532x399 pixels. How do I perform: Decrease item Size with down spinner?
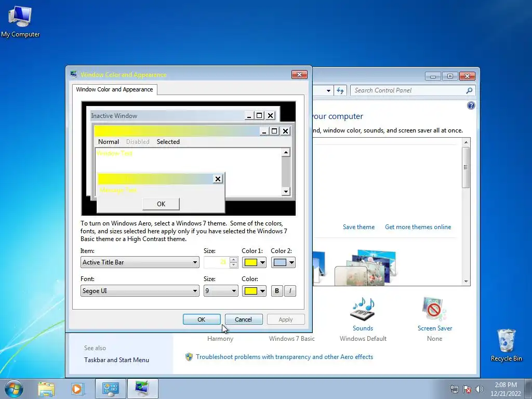pyautogui.click(x=233, y=265)
